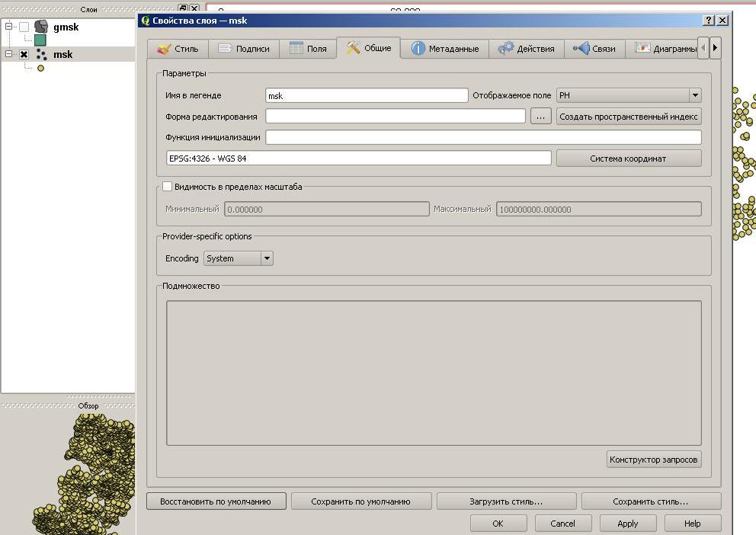Enable the gmsk layer visibility checkbox
Image resolution: width=756 pixels, height=535 pixels.
tap(24, 27)
